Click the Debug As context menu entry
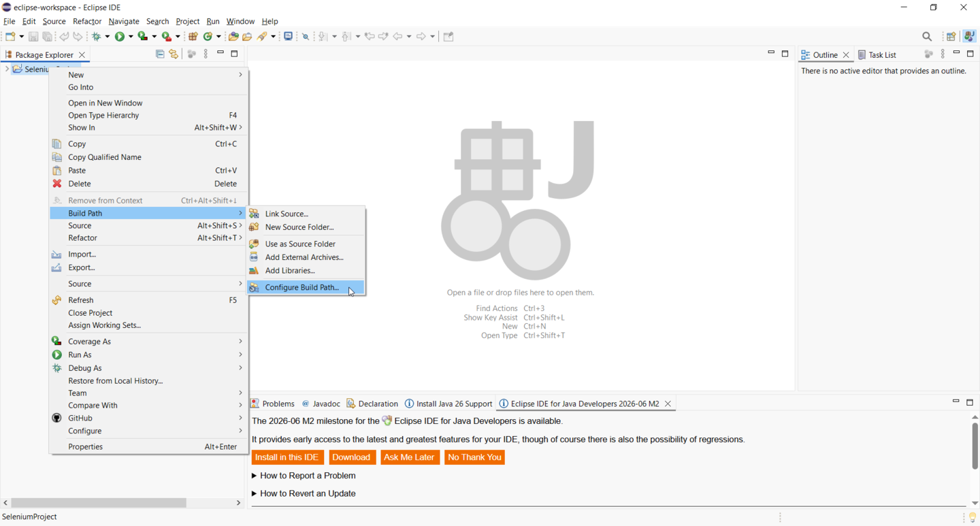980x526 pixels. tap(148, 368)
